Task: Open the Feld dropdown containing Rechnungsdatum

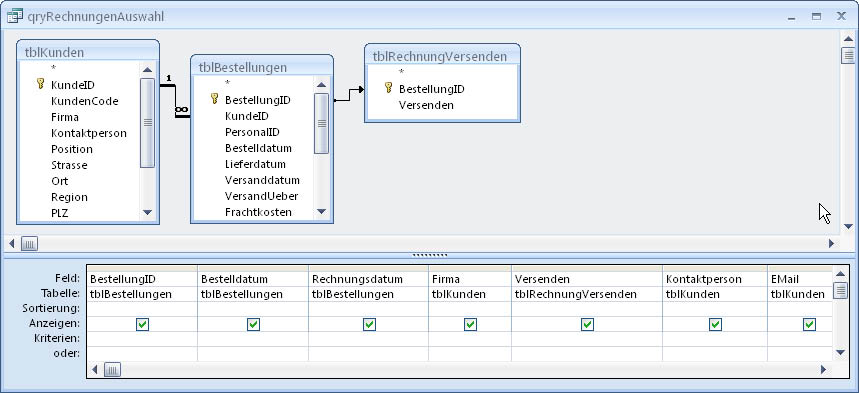Action: click(368, 279)
